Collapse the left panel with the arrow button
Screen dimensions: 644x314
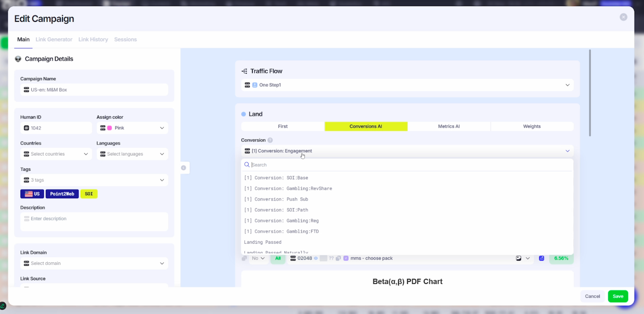[184, 168]
